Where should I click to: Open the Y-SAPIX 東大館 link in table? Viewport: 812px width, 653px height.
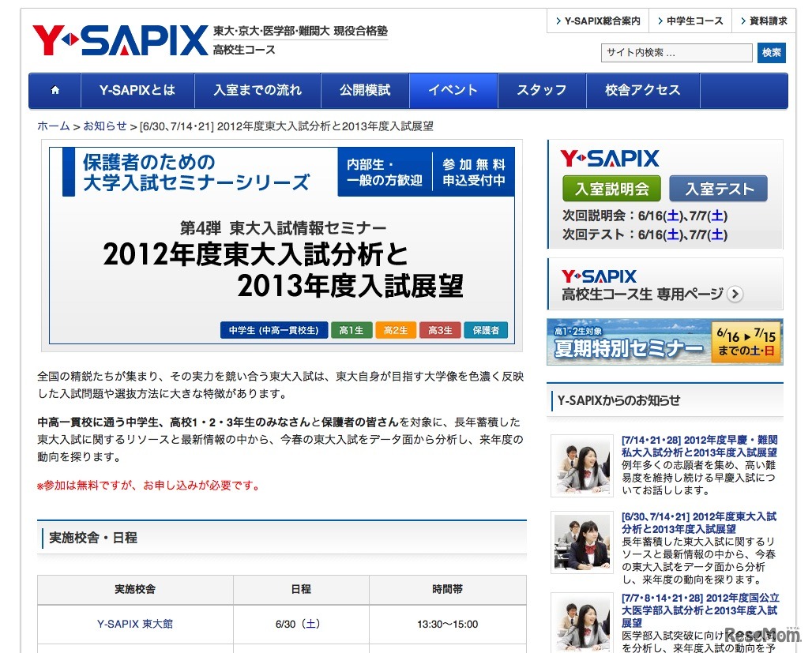tap(135, 624)
